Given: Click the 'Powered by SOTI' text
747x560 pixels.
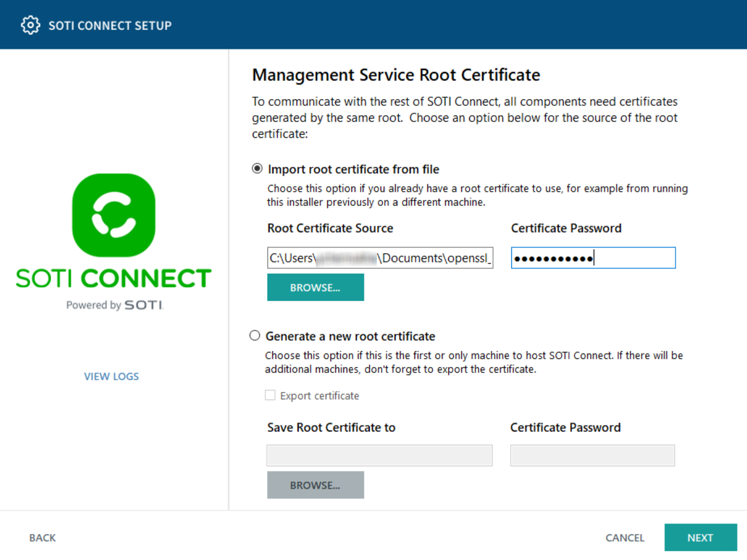Looking at the screenshot, I should coord(115,305).
